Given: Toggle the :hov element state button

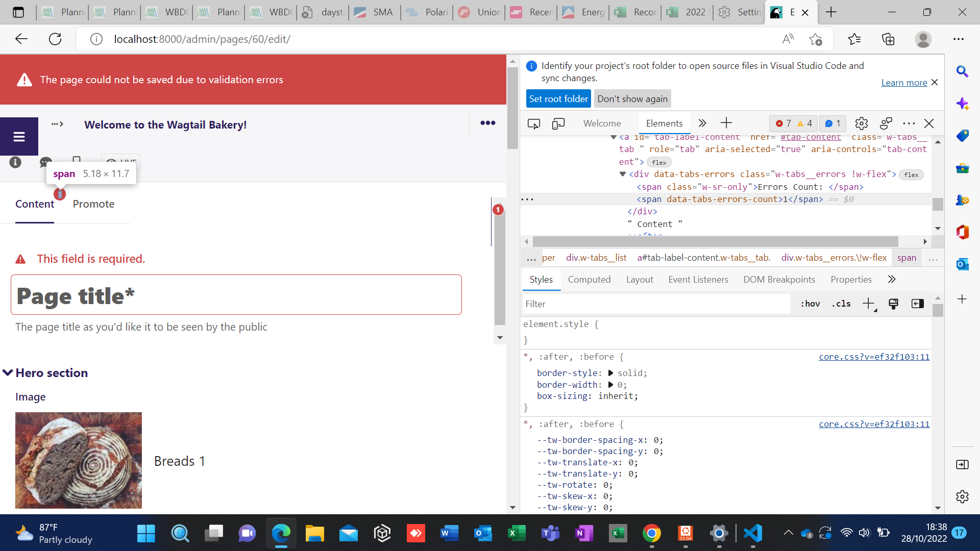Looking at the screenshot, I should pyautogui.click(x=810, y=304).
